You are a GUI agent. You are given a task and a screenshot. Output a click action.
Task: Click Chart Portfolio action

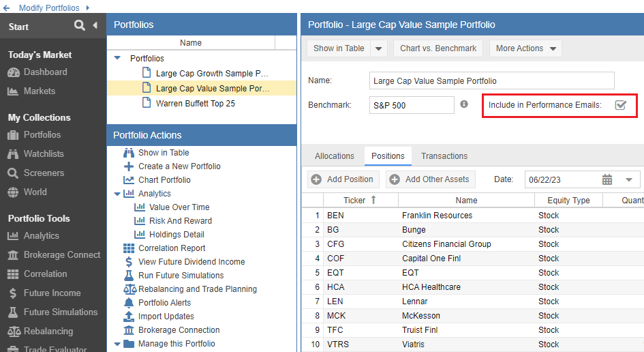pyautogui.click(x=157, y=179)
